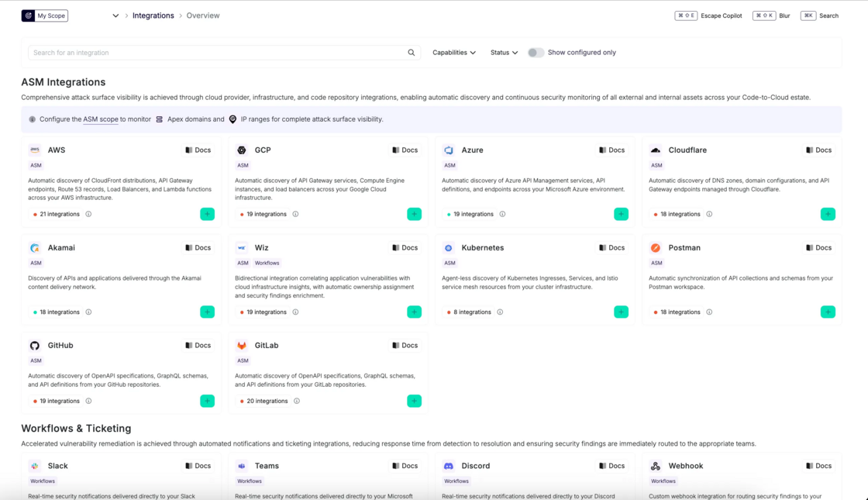Click GitHub's 19 integrations status text

coord(59,401)
